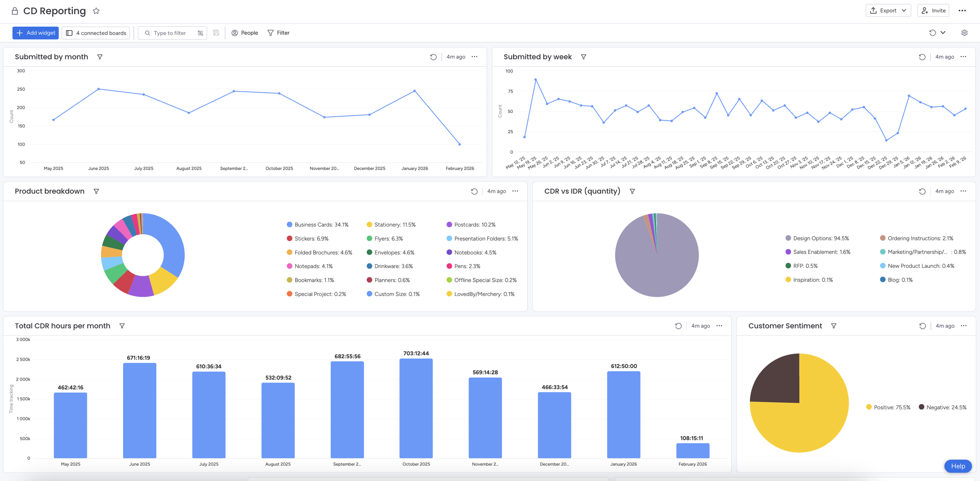
Task: Click the filter funnel on Customer Sentiment
Action: pyautogui.click(x=834, y=326)
